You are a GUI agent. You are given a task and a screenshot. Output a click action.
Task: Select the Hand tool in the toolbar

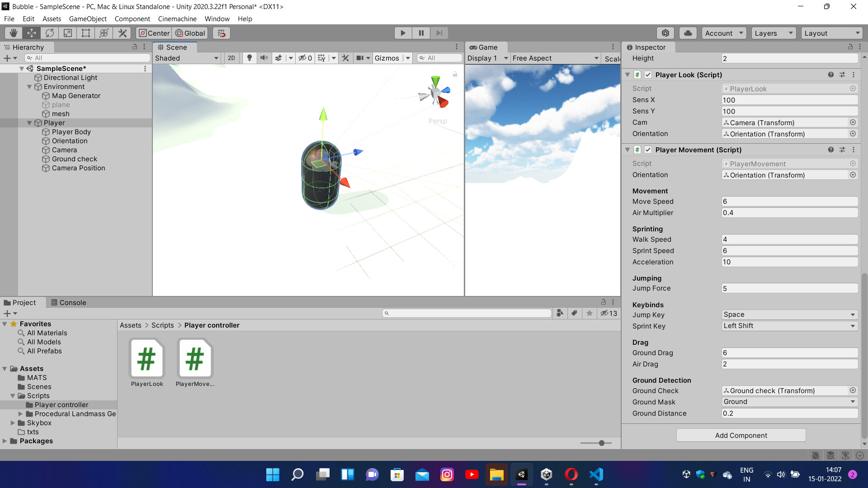pos(13,33)
